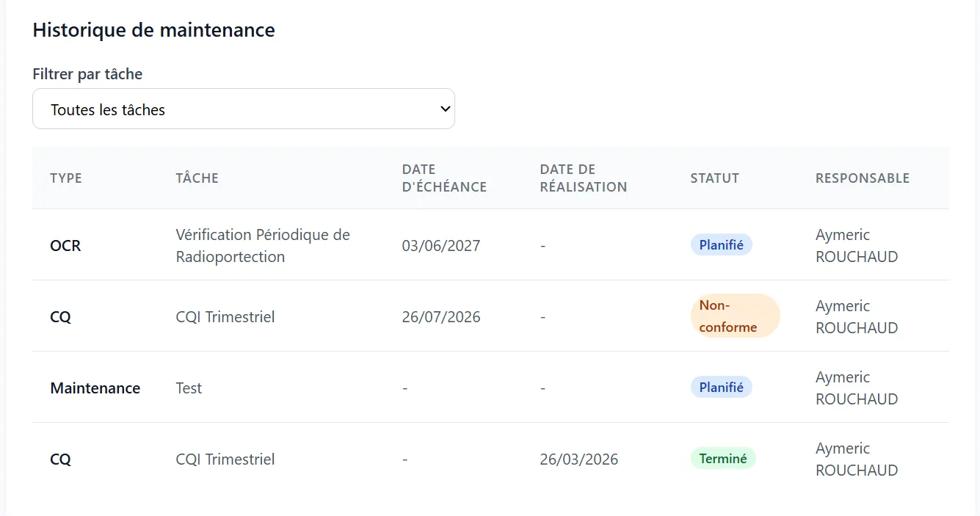Viewport: 980px width, 516px height.
Task: Click the 03/06/2027 due date cell
Action: (x=441, y=246)
